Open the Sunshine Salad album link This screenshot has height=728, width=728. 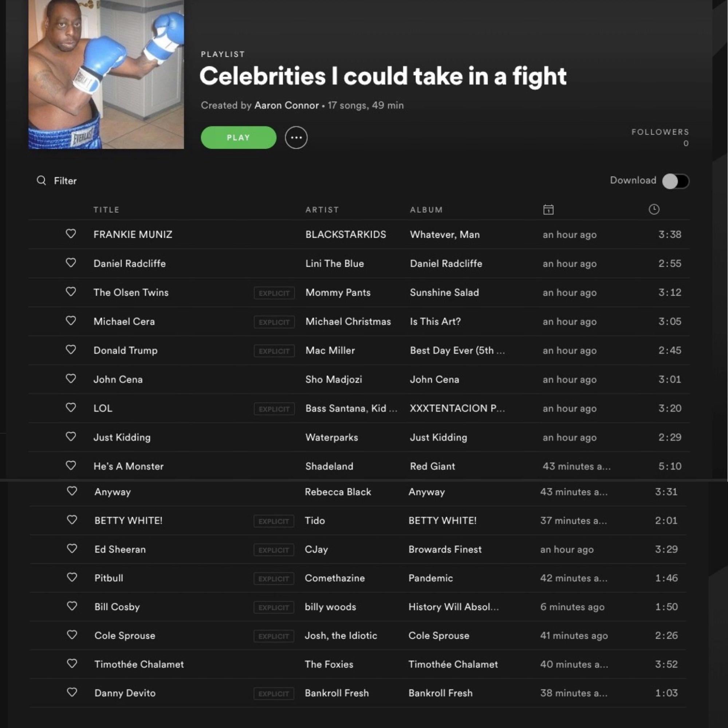pos(445,293)
